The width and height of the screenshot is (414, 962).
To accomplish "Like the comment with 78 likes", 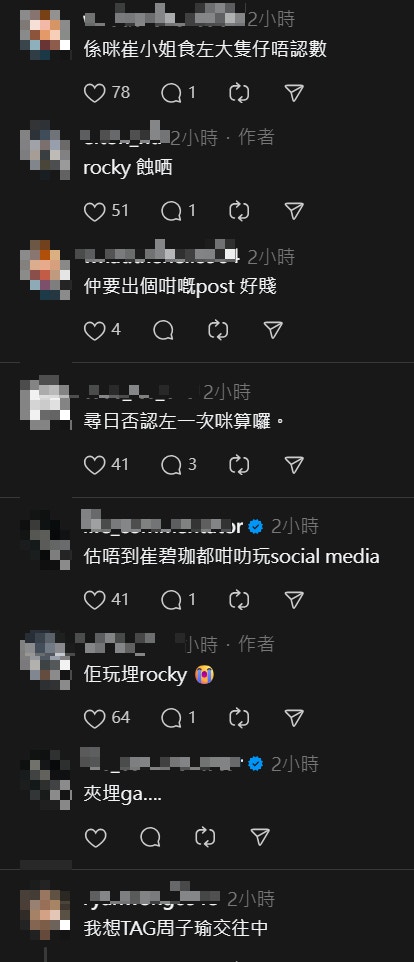I will [94, 93].
